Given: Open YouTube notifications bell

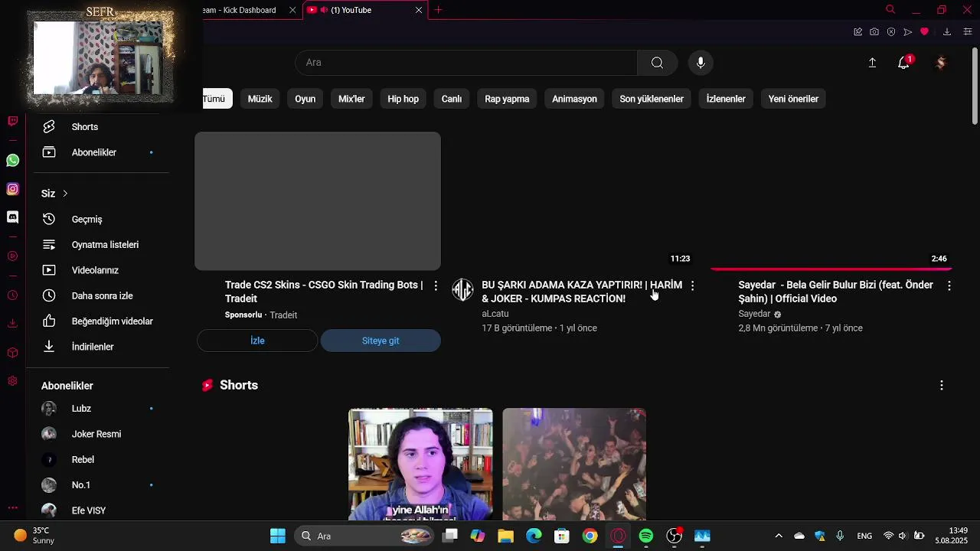Looking at the screenshot, I should click(904, 63).
